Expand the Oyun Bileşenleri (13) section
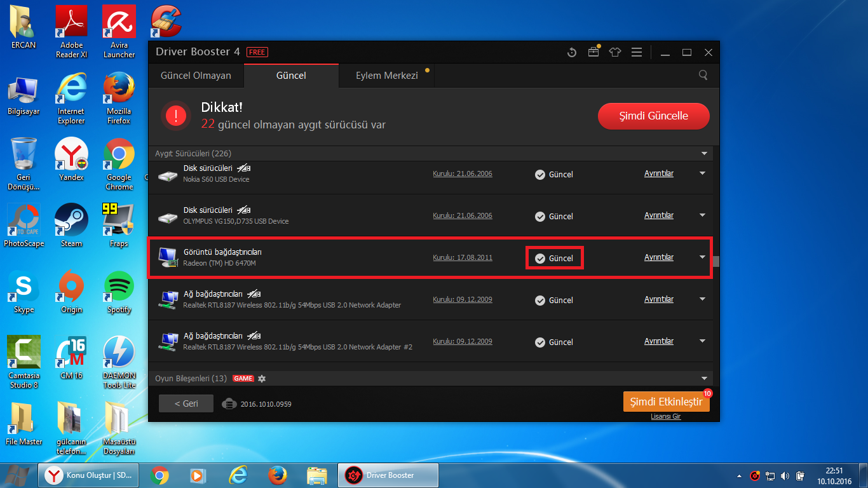Viewport: 868px width, 488px height. pyautogui.click(x=704, y=378)
